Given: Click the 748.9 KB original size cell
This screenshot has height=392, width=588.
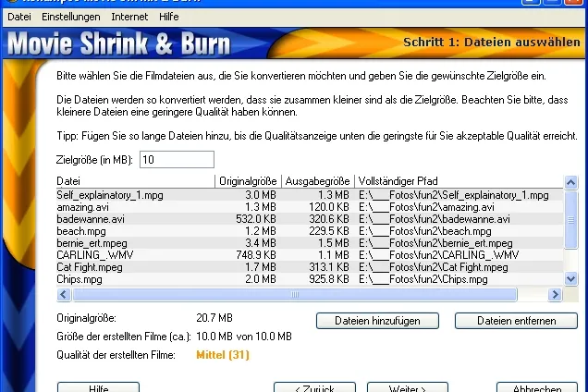Looking at the screenshot, I should [256, 255].
